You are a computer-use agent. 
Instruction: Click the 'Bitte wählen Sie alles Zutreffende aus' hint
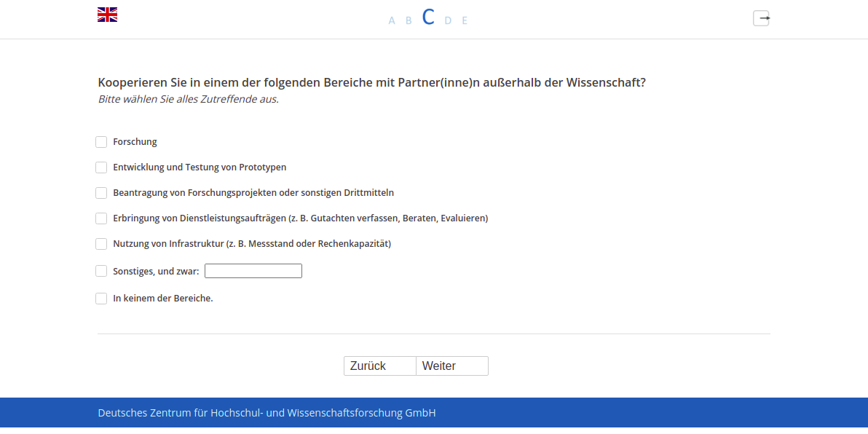(188, 100)
